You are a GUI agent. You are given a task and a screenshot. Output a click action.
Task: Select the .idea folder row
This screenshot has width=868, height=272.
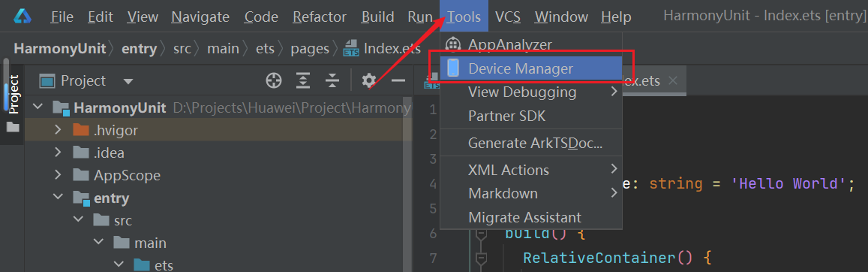tap(218, 153)
